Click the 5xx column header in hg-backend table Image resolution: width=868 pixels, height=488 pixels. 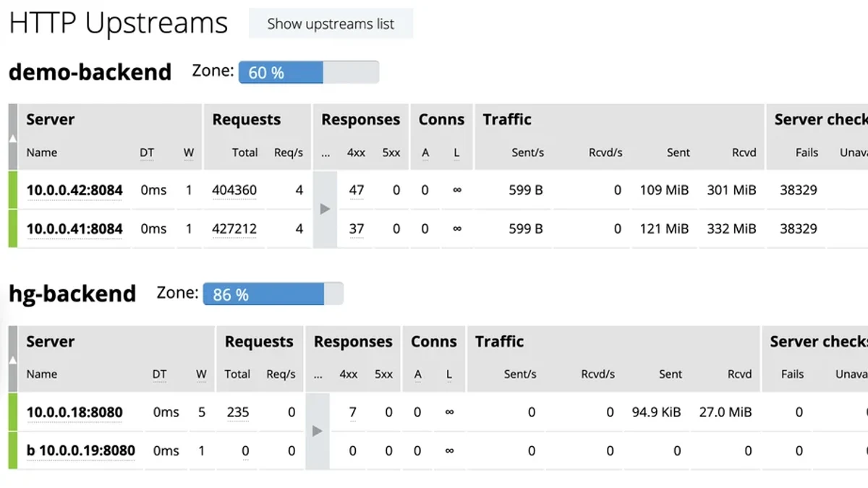click(x=383, y=374)
